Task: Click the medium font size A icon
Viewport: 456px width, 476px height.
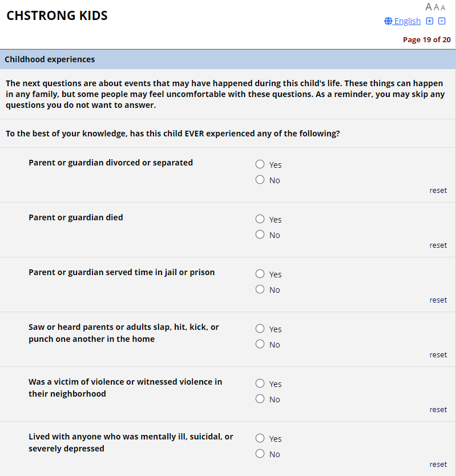Action: [437, 7]
